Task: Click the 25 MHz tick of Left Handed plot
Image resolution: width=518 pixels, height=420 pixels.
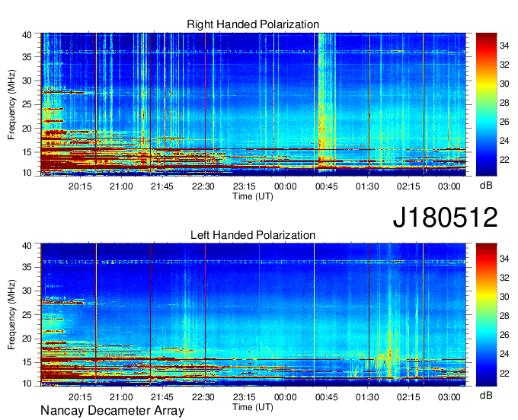Action: pyautogui.click(x=27, y=315)
